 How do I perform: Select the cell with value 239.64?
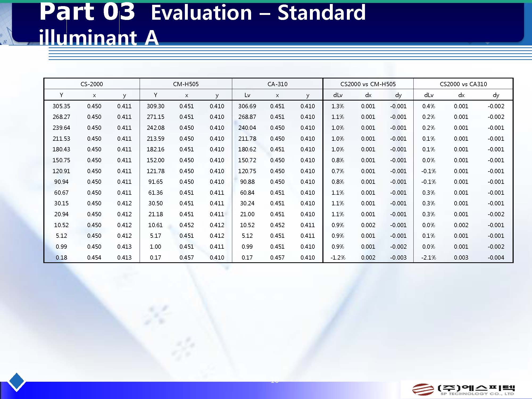61,128
